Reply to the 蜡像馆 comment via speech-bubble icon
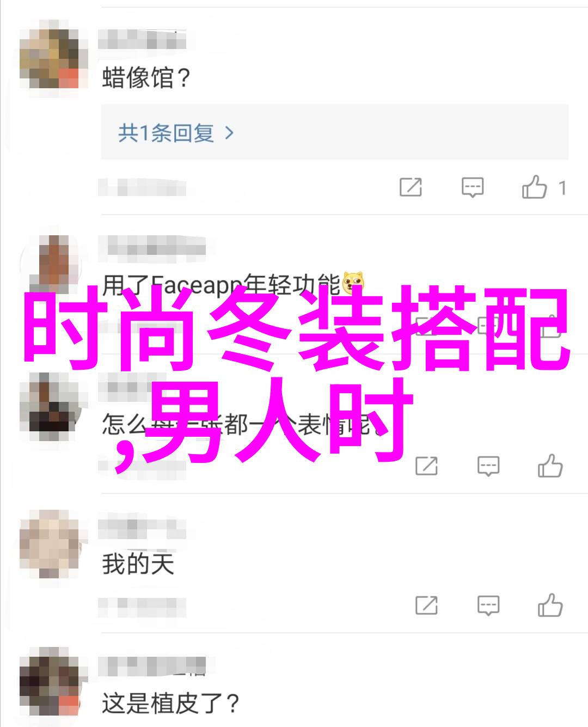588x727 pixels. (472, 187)
